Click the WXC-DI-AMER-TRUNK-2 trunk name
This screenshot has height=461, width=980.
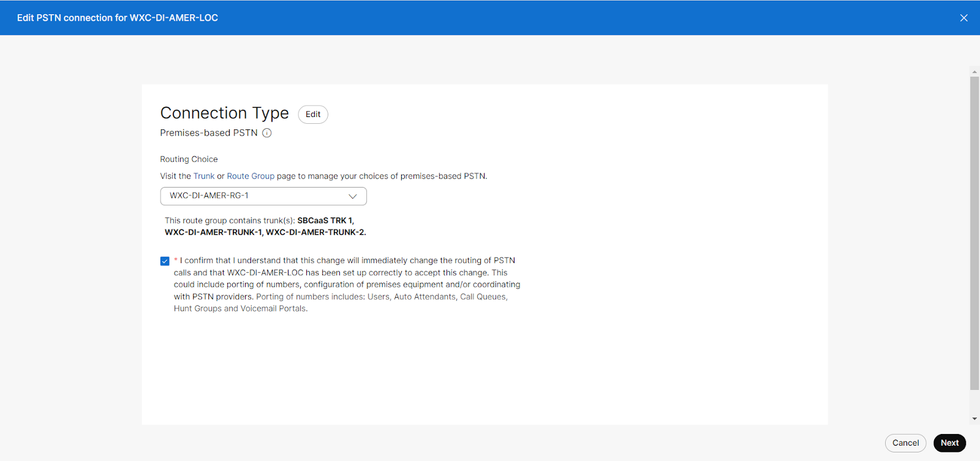(315, 232)
